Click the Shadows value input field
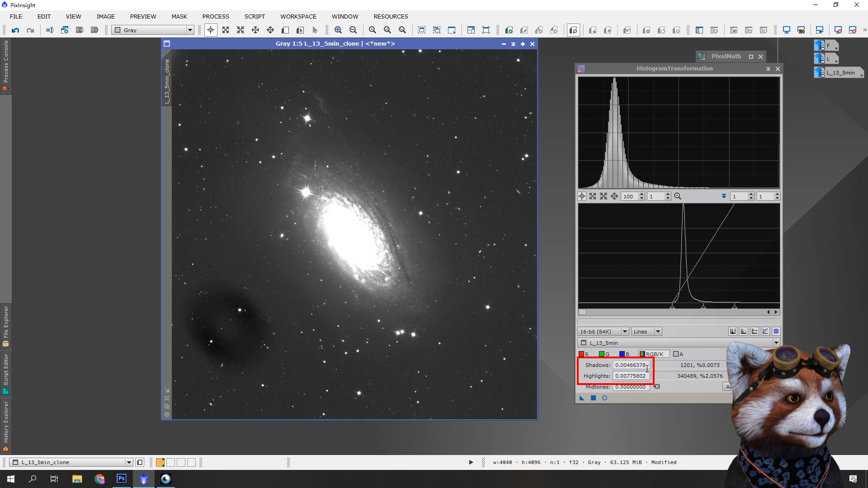 631,365
